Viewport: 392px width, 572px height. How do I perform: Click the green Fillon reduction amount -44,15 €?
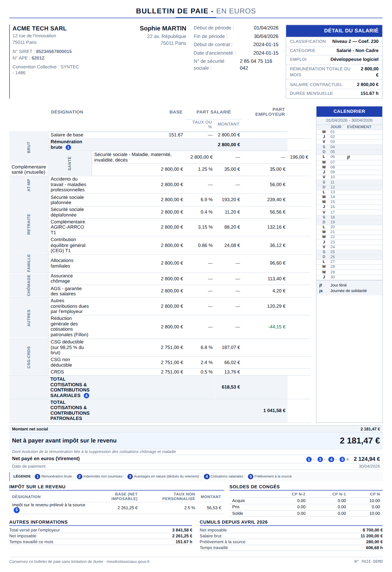pos(277,327)
